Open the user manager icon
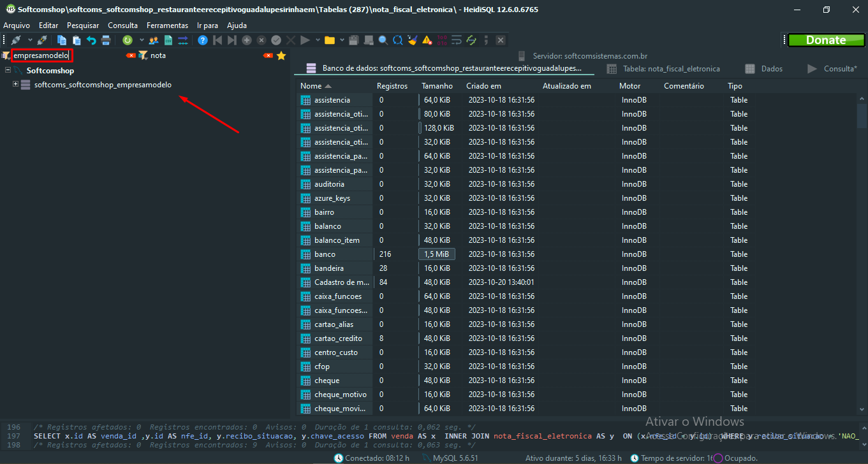Screen dimensions: 868x464 click(154, 40)
